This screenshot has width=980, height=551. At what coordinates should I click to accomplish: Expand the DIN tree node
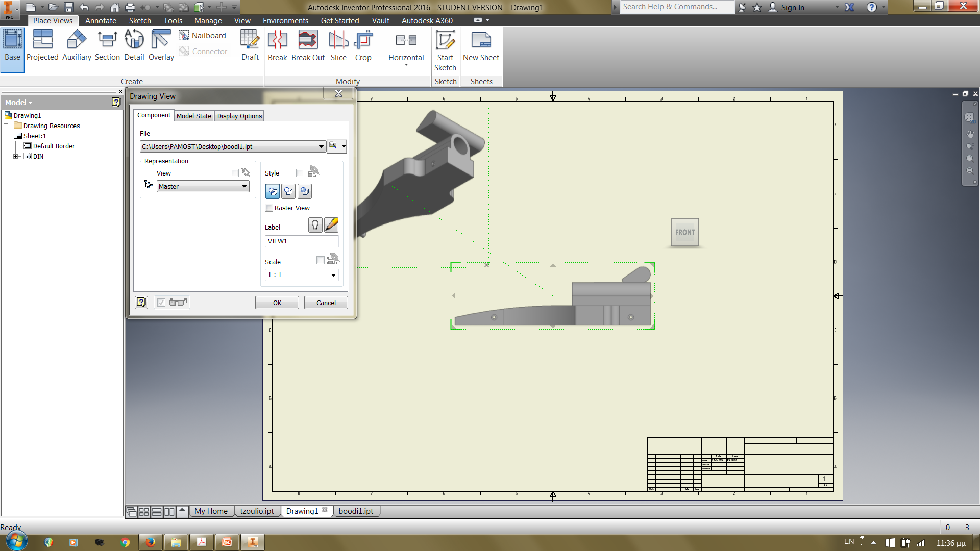point(16,156)
